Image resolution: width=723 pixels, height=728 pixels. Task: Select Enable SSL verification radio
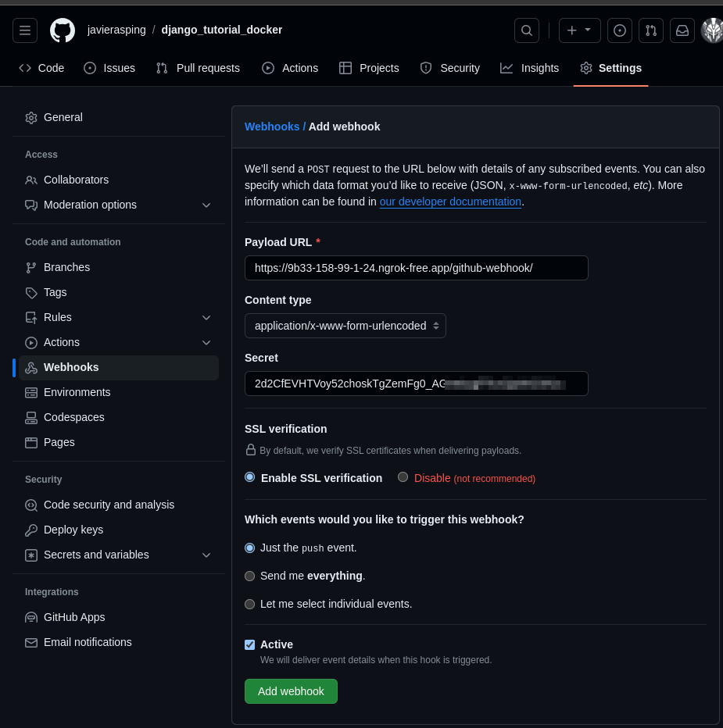[x=250, y=477]
